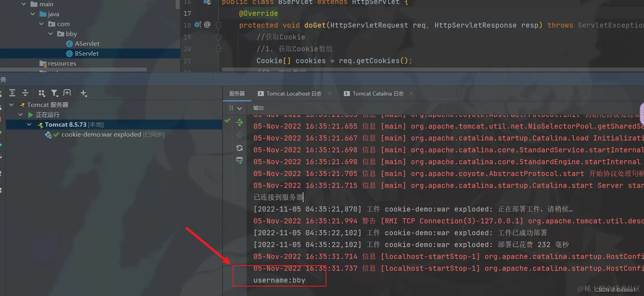Toggle the code fold marker on line 20
The height and width of the screenshot is (296, 644).
(x=219, y=49)
